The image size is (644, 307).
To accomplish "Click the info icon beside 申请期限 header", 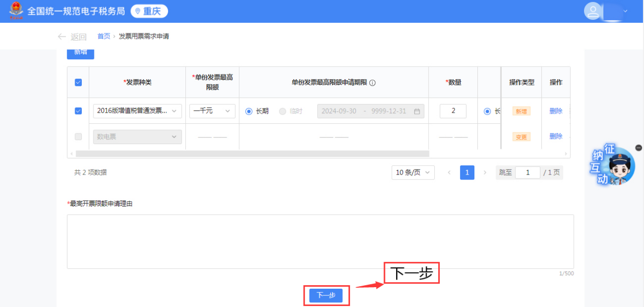I will click(x=372, y=83).
